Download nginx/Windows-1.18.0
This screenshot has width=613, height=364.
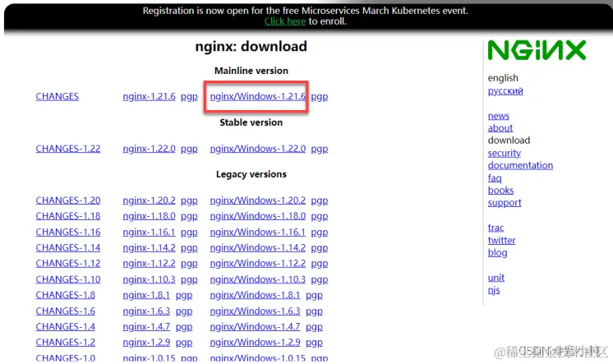pos(258,216)
